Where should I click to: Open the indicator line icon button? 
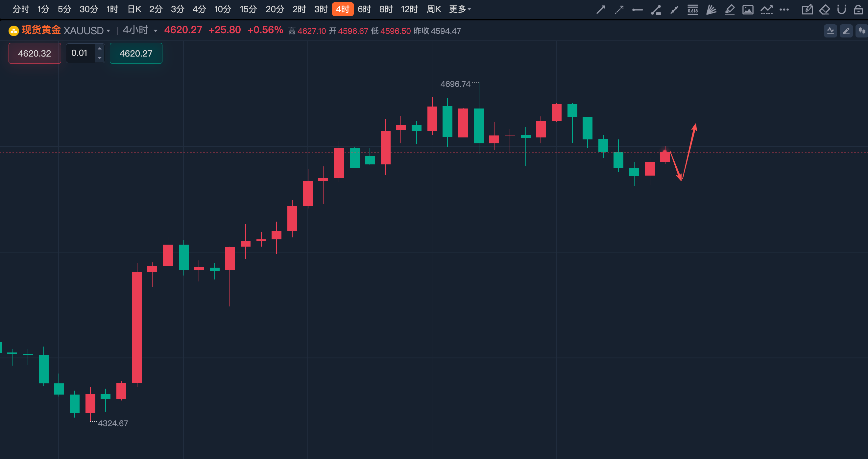(830, 31)
